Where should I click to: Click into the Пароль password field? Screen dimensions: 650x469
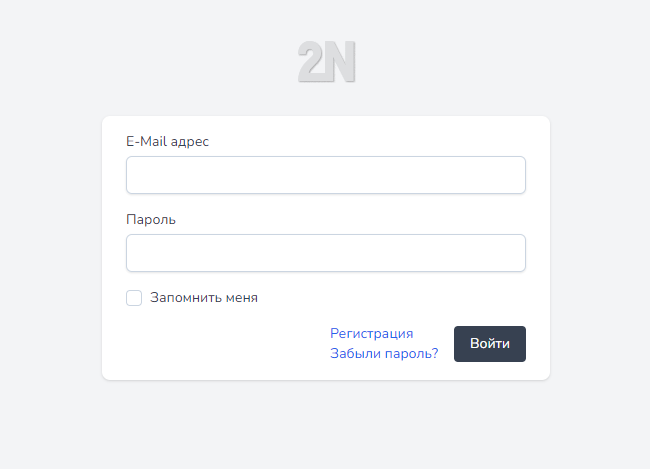click(x=325, y=253)
